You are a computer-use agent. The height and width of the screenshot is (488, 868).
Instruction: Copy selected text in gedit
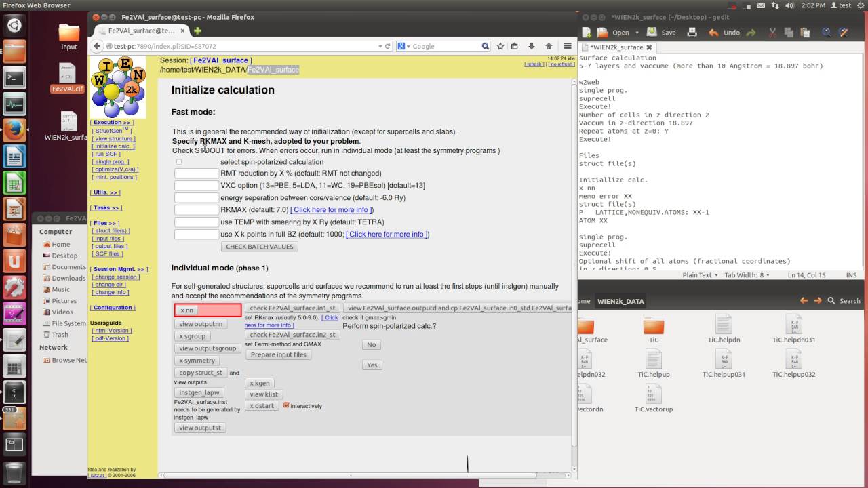coord(789,32)
